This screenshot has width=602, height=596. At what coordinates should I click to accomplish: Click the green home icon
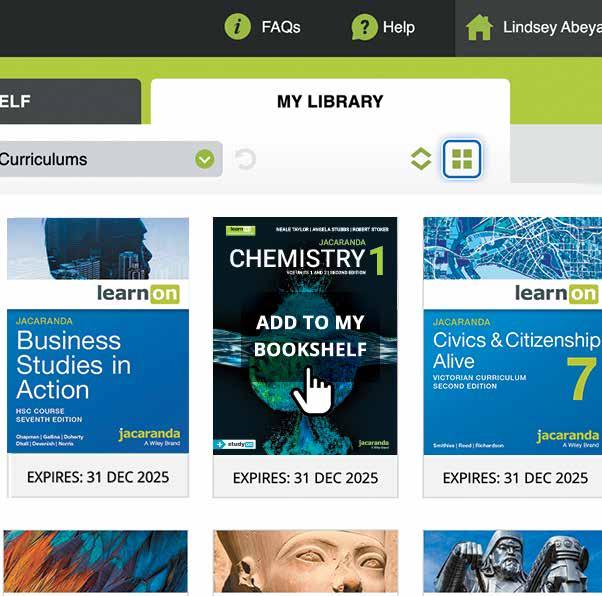479,27
